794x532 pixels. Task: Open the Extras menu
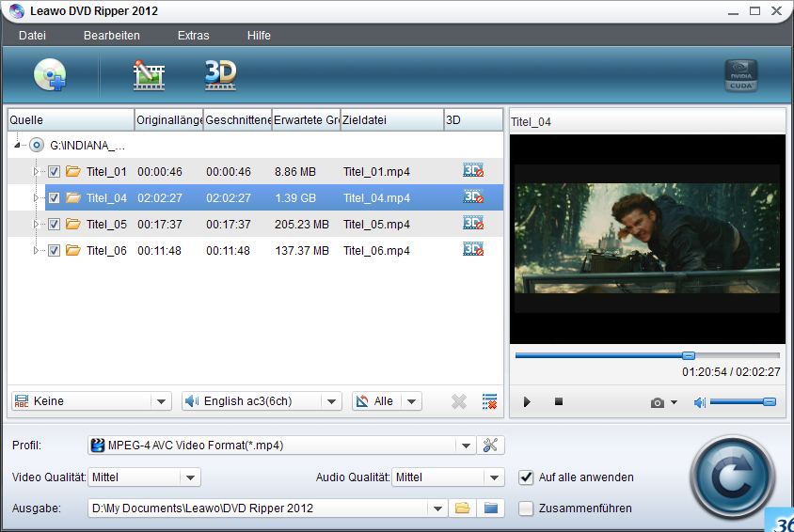193,36
